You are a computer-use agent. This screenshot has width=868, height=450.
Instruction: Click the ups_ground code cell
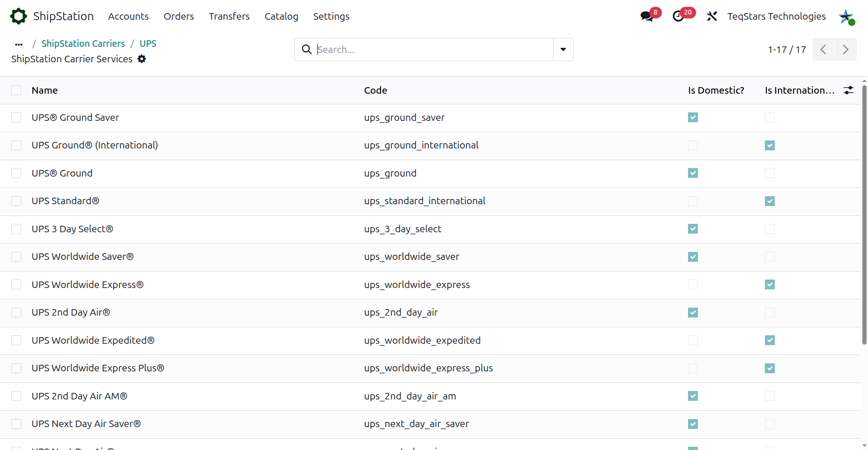[x=390, y=173]
